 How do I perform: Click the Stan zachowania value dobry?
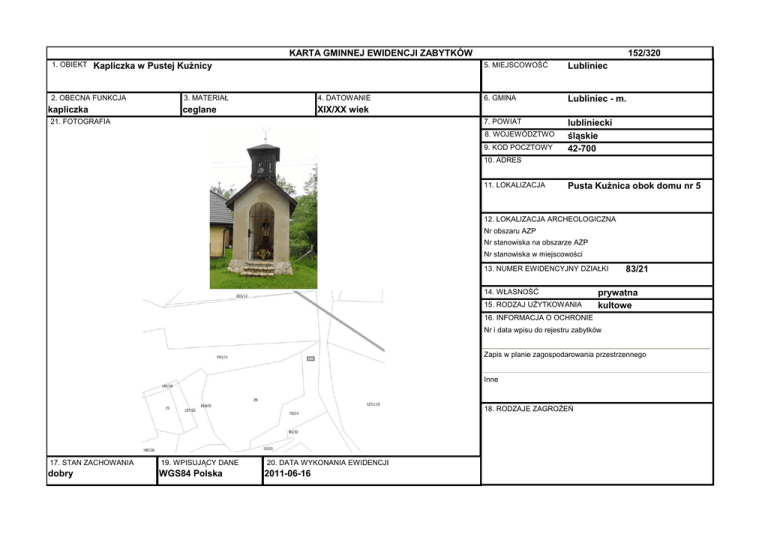pyautogui.click(x=64, y=474)
